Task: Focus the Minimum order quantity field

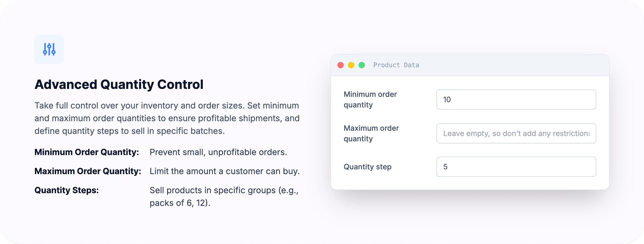Action: point(516,100)
